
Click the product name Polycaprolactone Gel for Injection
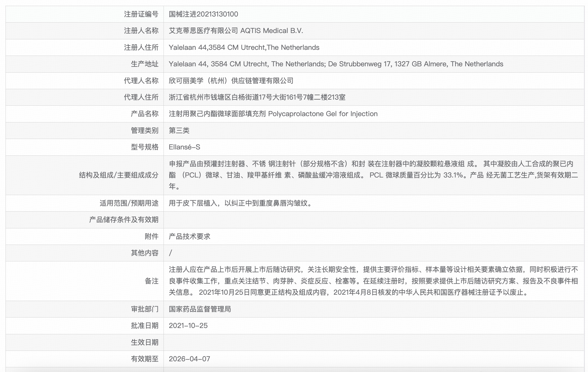click(273, 114)
